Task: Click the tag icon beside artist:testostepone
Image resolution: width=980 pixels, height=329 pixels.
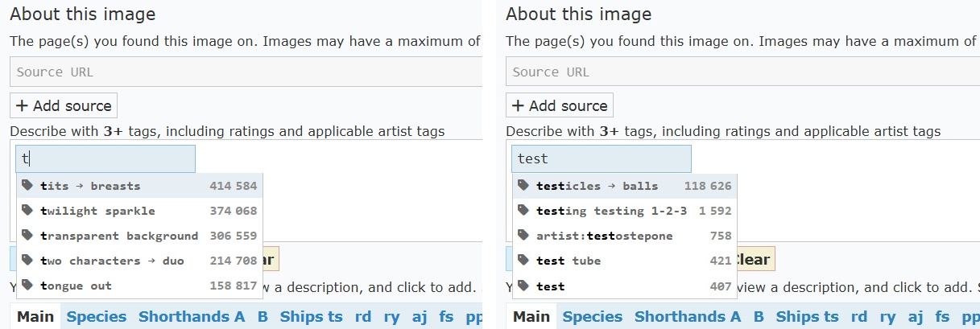Action: [x=523, y=236]
